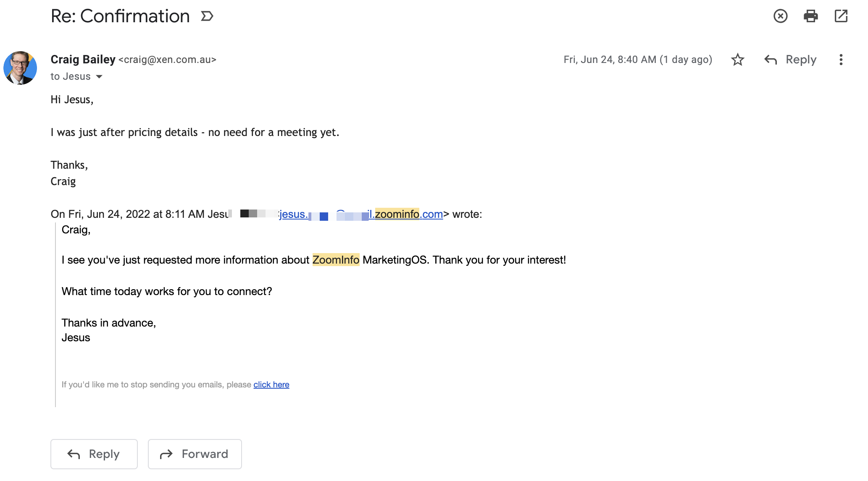Click the sender name Craig Bailey

tap(83, 60)
